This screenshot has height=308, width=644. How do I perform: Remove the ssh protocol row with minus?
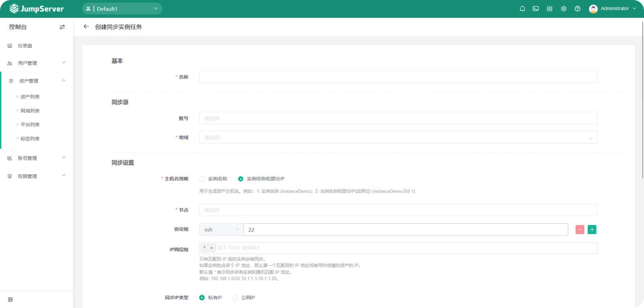(x=580, y=229)
